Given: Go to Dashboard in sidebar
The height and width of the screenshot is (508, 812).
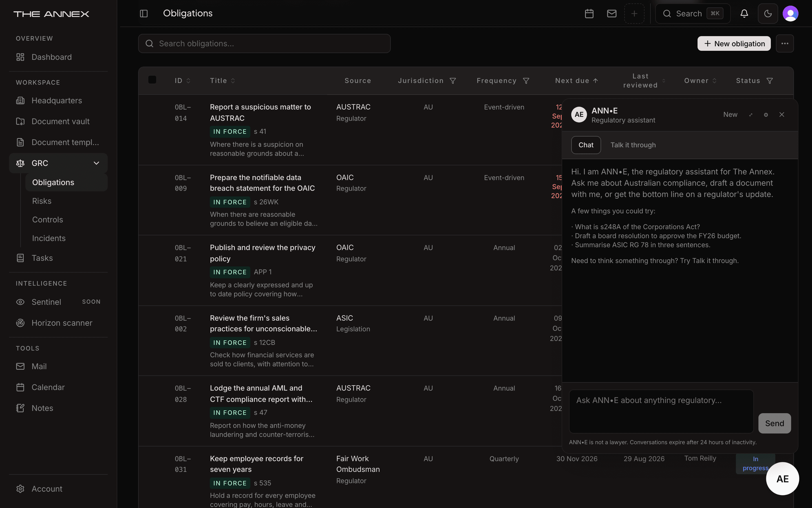Looking at the screenshot, I should (58, 57).
